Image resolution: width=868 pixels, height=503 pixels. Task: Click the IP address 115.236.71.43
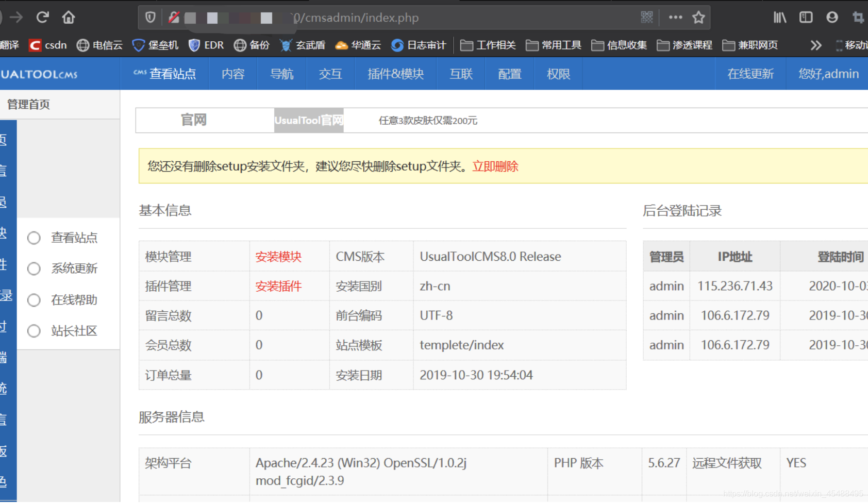pos(735,286)
